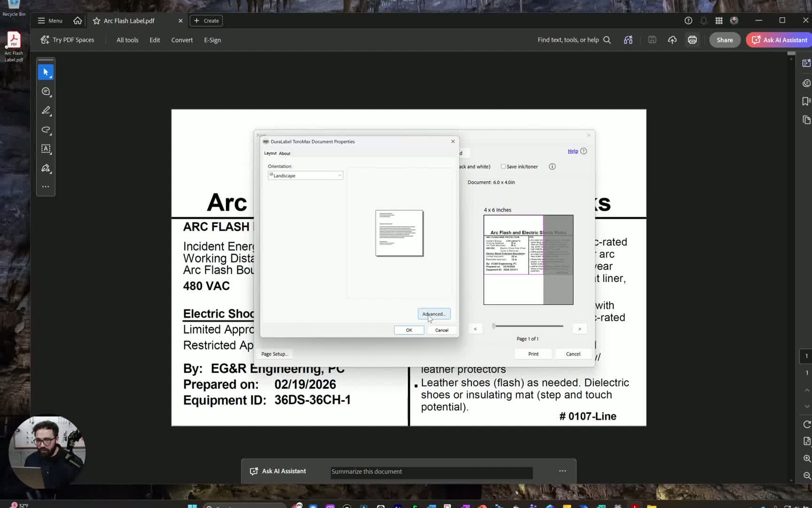Click the cloud upload icon
Viewport: 812px width, 508px height.
[672, 40]
